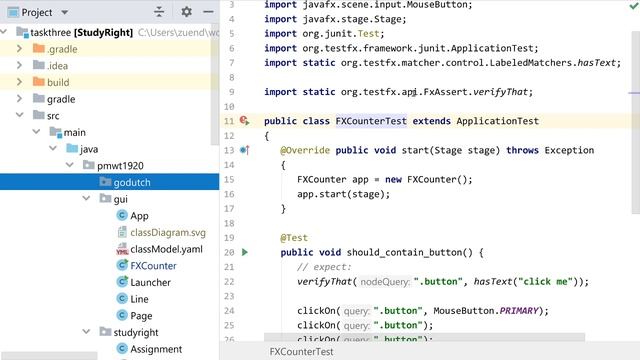Click the App class icon
This screenshot has height=360, width=640.
click(x=122, y=215)
